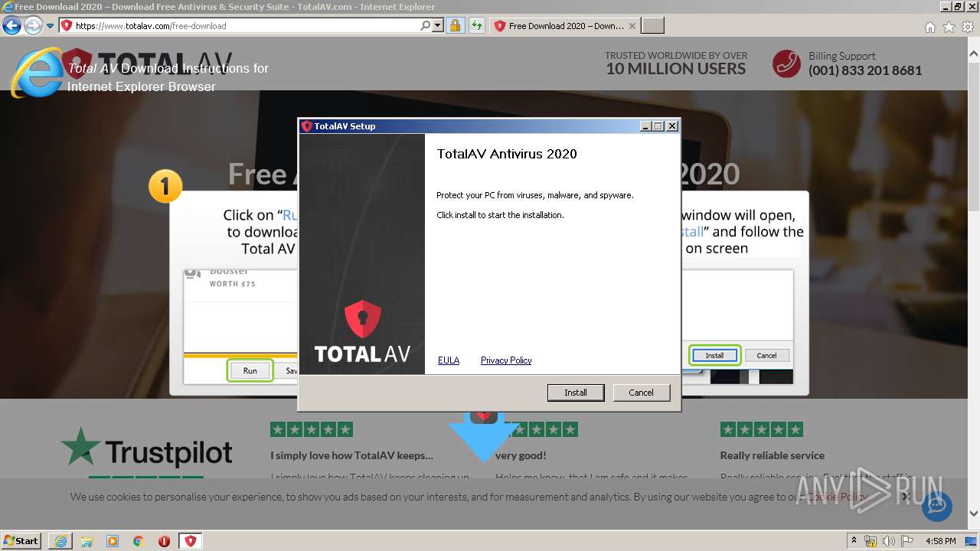Click the Trustpilot logo
Viewport: 980px width, 551px height.
[x=146, y=449]
